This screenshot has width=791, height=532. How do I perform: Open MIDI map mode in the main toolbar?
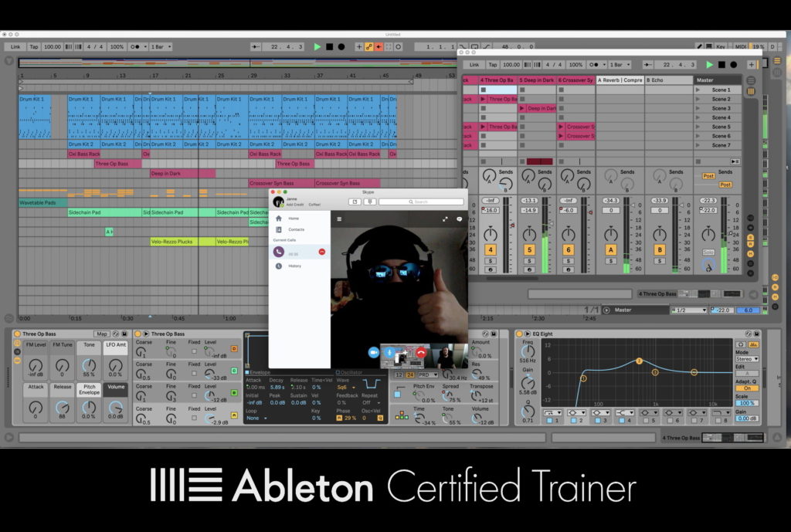coord(740,47)
